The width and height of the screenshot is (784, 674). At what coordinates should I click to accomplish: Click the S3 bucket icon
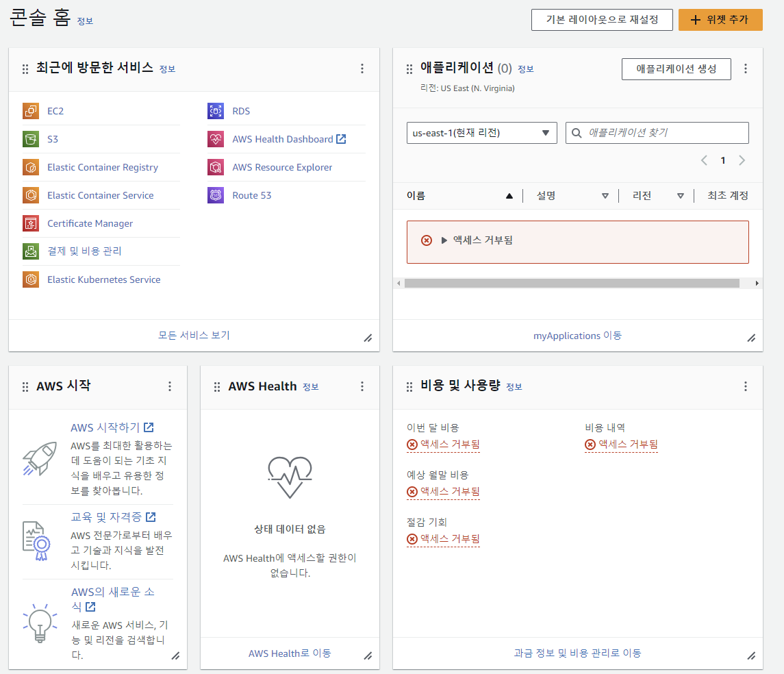pyautogui.click(x=31, y=138)
